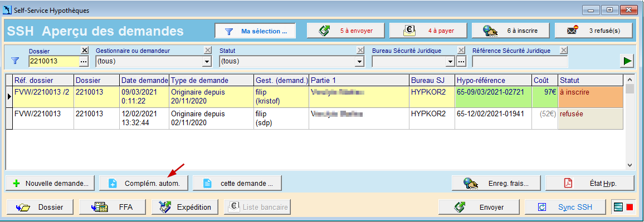Click the 'refusée' status cell

pyautogui.click(x=591, y=119)
